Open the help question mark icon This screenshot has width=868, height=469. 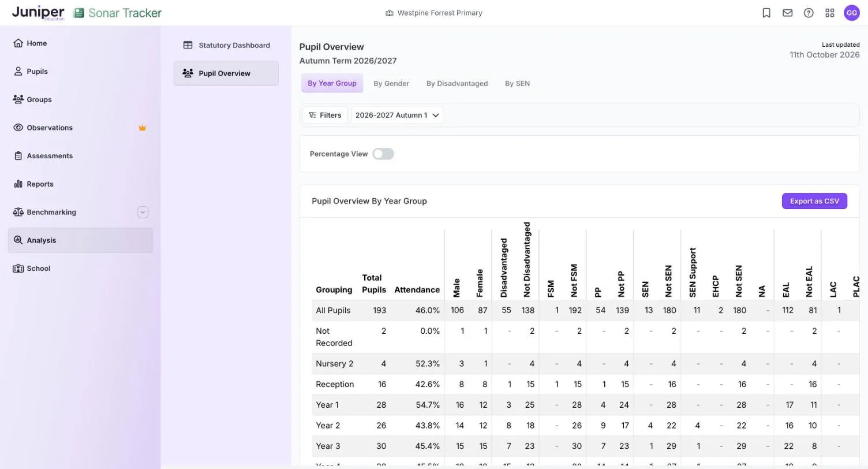coord(809,13)
